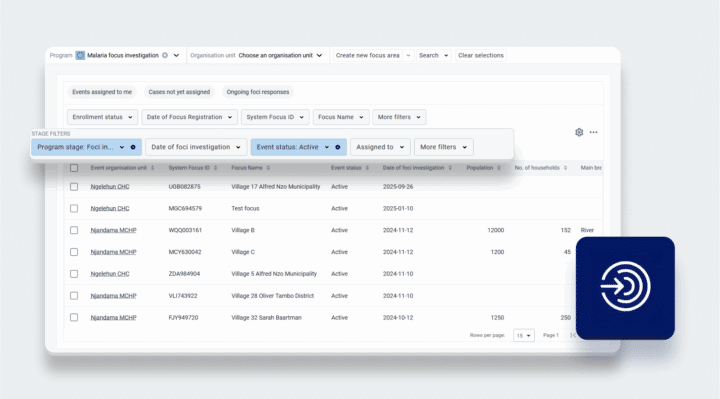The width and height of the screenshot is (720, 399).
Task: Open the three-dot more options menu
Action: pos(593,132)
